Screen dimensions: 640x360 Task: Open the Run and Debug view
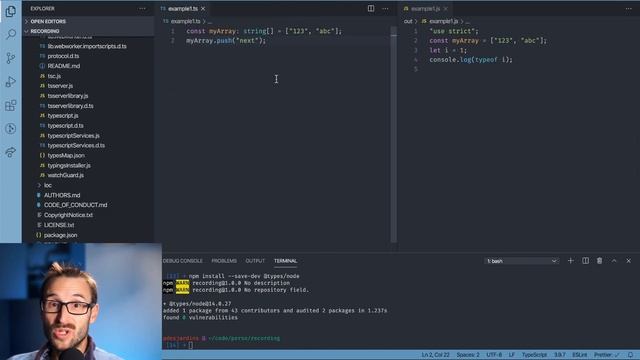tap(11, 82)
